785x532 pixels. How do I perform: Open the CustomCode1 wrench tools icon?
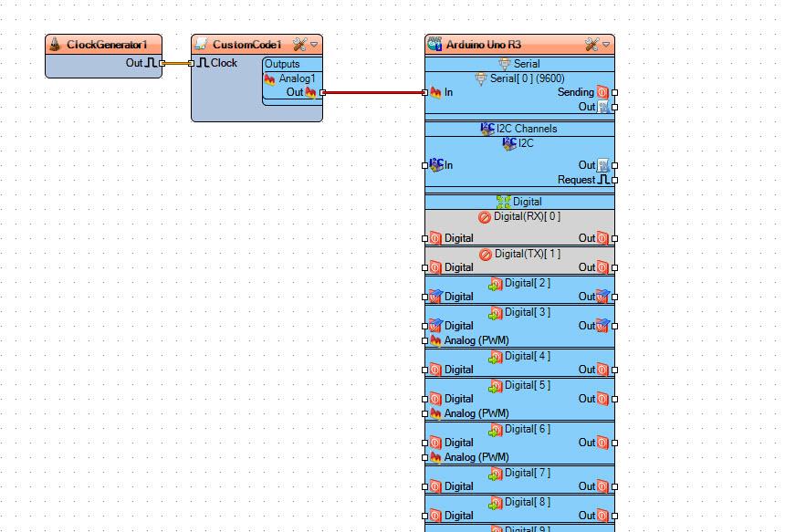click(x=300, y=45)
